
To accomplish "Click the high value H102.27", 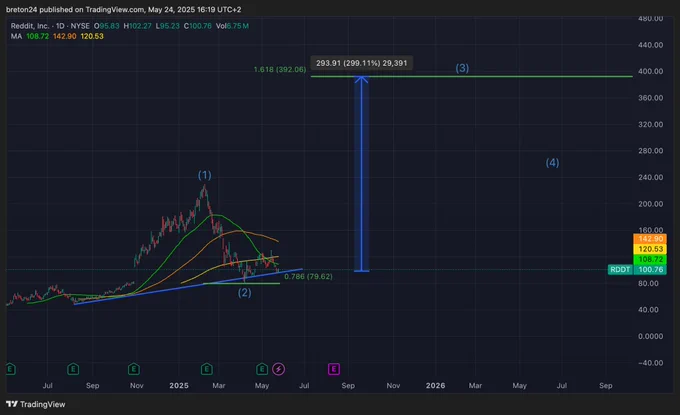I will [x=137, y=26].
